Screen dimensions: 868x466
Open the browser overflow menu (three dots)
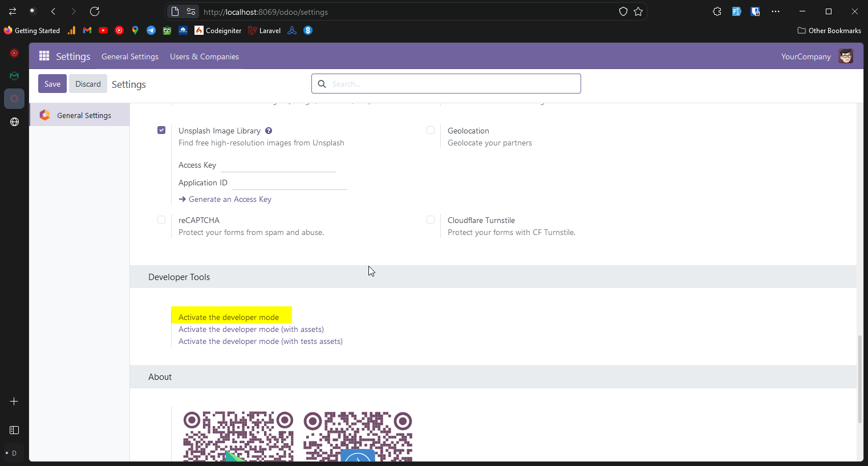click(x=776, y=11)
